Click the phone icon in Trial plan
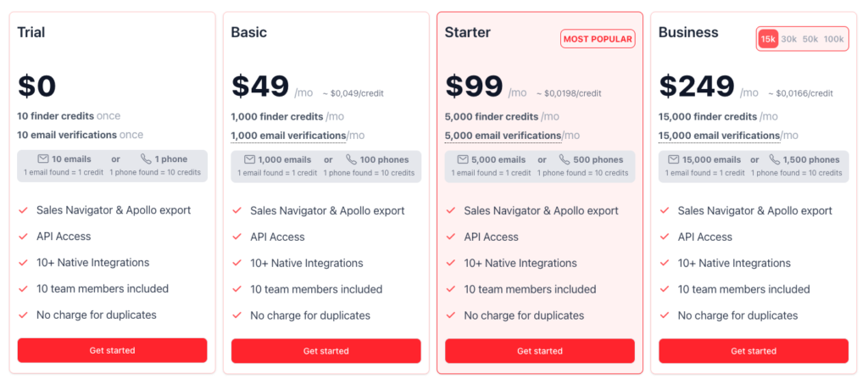The height and width of the screenshot is (379, 868). [146, 159]
